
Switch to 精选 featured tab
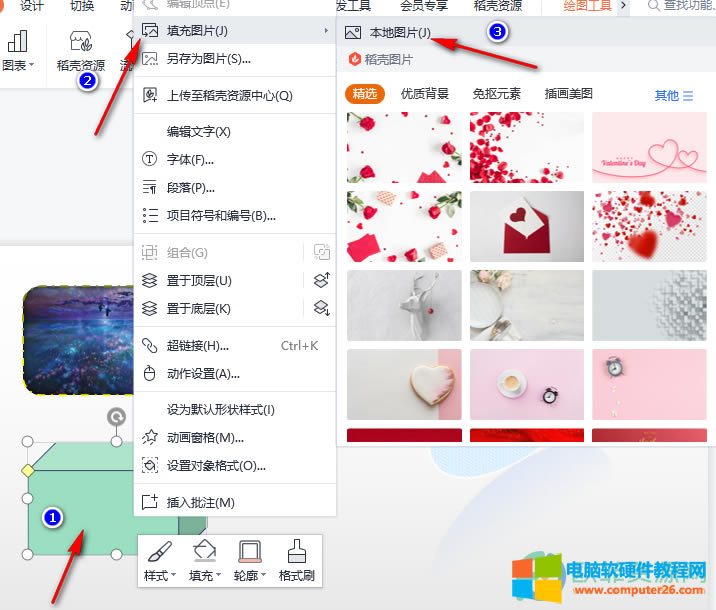364,94
